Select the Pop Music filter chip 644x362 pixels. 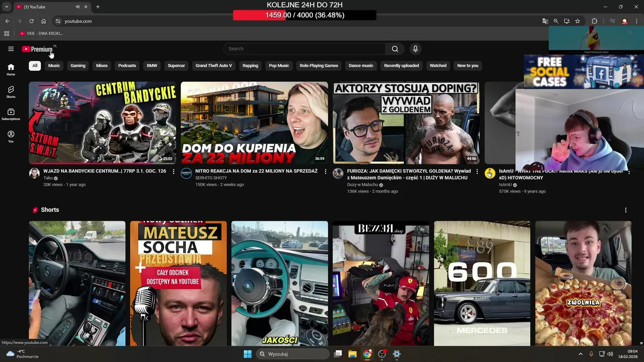click(279, 65)
